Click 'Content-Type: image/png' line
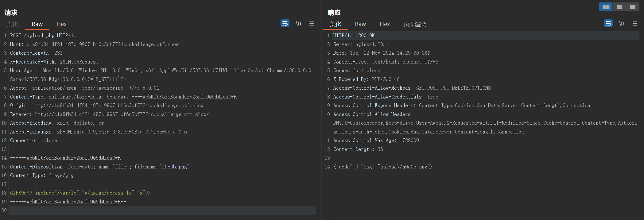The image size is (644, 220). tap(42, 175)
